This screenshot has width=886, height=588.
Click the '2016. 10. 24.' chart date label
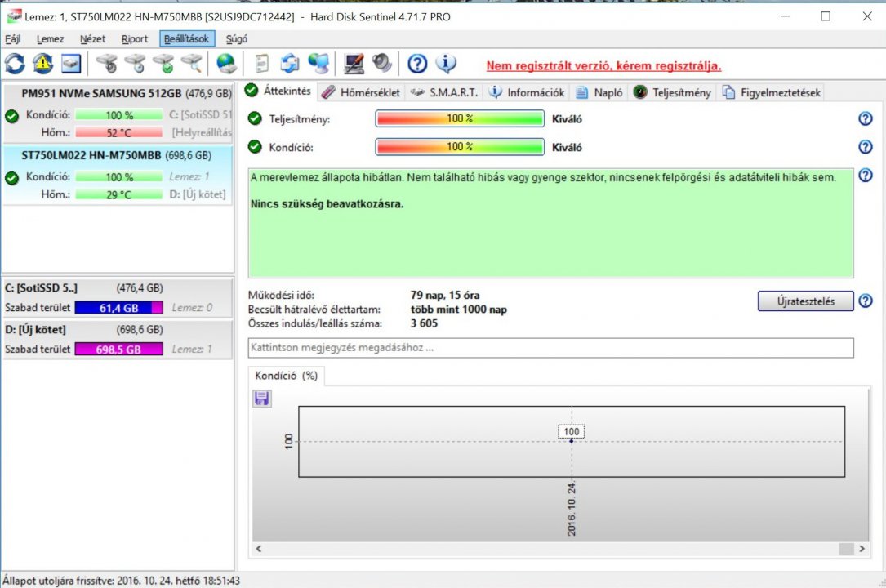coord(572,509)
